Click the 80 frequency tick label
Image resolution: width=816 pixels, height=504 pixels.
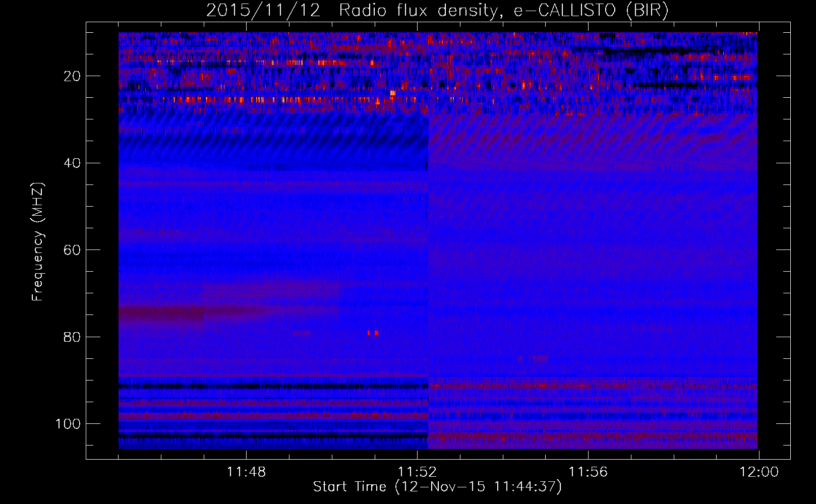(73, 337)
